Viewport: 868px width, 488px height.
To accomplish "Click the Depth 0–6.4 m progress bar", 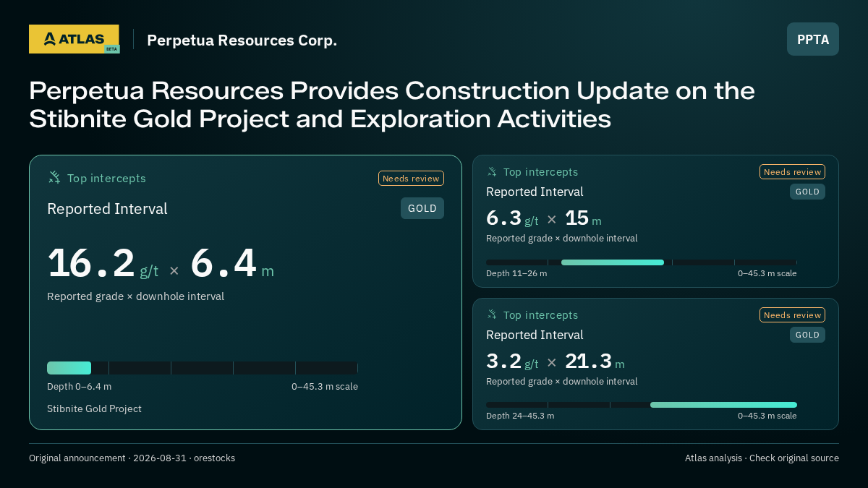I will (203, 368).
